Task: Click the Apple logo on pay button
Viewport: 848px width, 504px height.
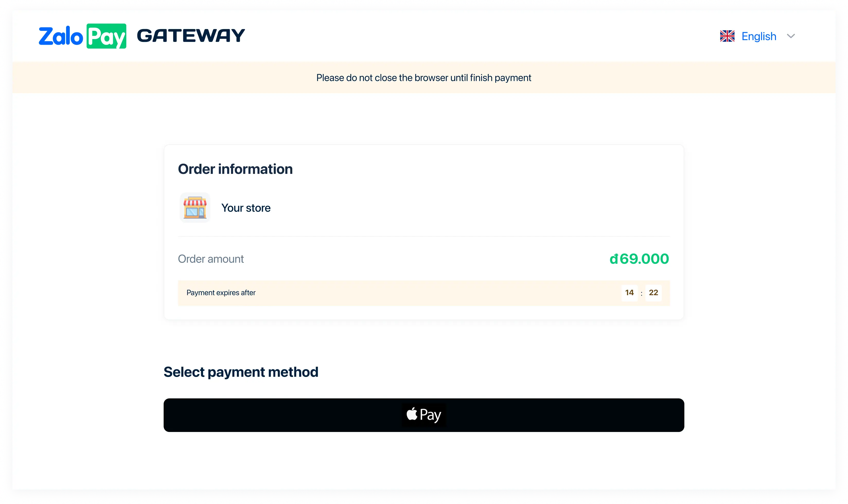Action: click(412, 414)
